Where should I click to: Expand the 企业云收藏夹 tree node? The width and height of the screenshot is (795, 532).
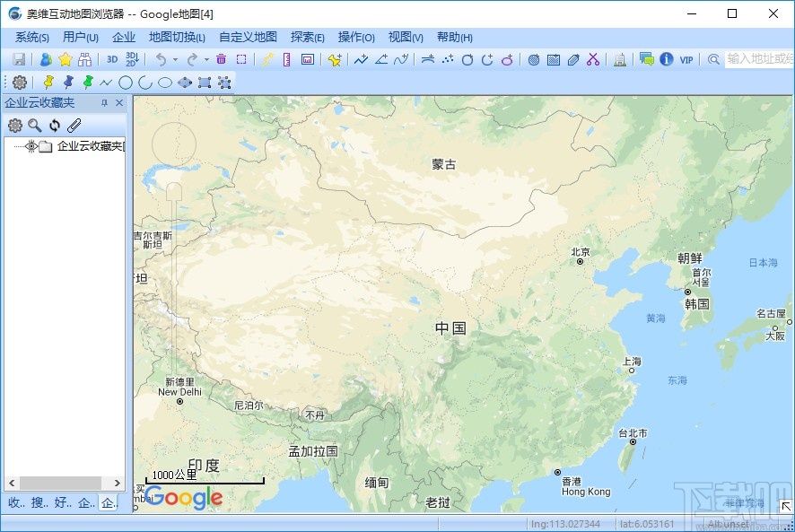pos(17,146)
